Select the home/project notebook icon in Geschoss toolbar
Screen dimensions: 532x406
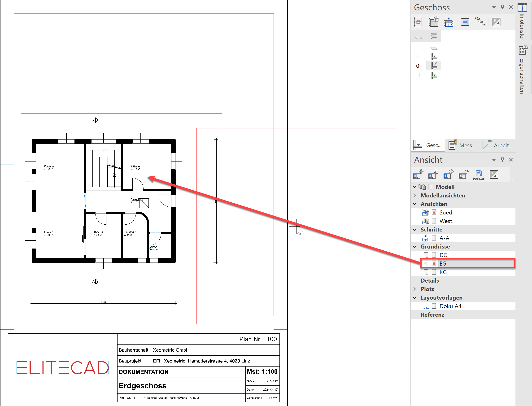[418, 22]
